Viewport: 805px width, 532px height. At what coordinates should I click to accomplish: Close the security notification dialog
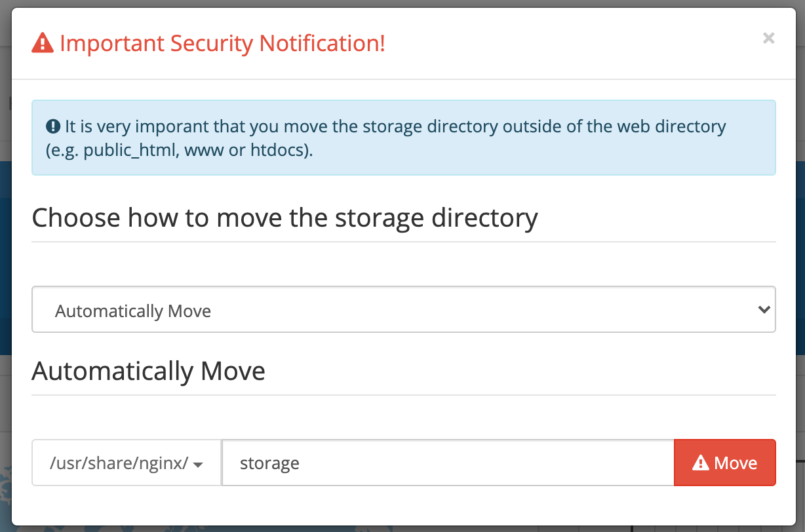768,39
